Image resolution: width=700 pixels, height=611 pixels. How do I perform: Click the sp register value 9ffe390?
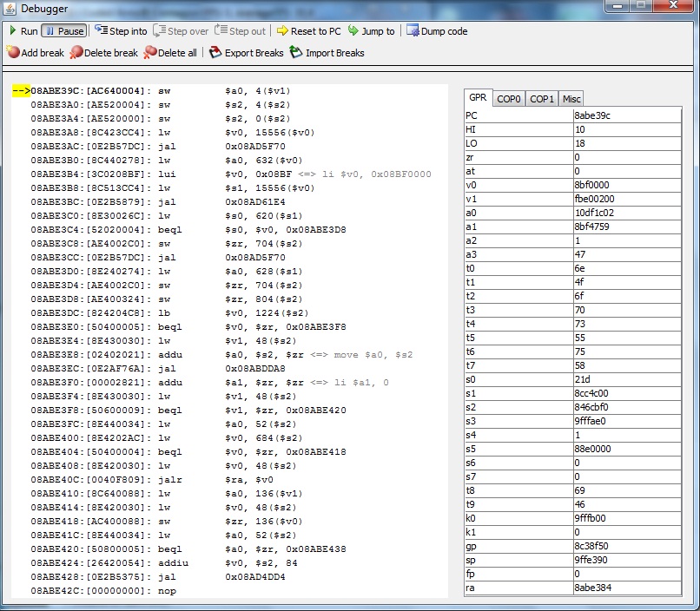[x=626, y=559]
